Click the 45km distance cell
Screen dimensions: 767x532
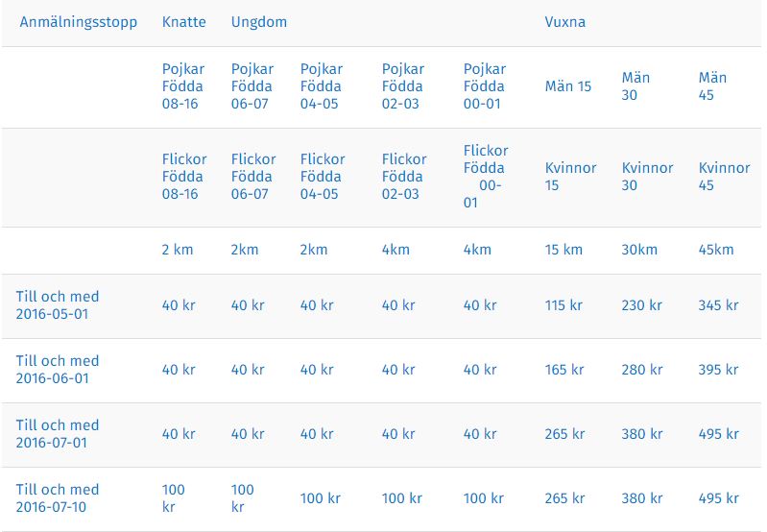tap(716, 250)
